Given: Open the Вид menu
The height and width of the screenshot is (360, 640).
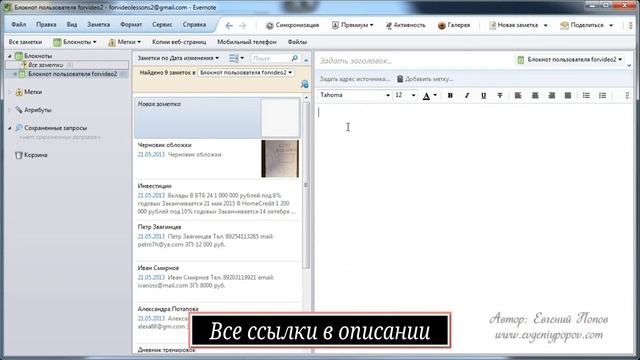Looking at the screenshot, I should pyautogui.click(x=72, y=24).
